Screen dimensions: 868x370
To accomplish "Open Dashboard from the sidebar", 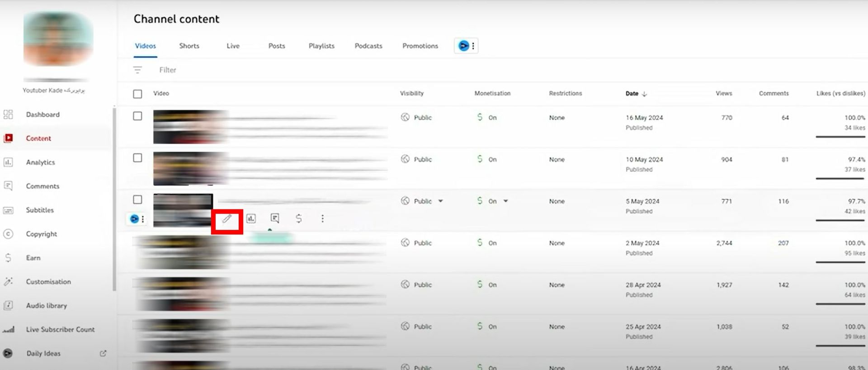I will (42, 114).
